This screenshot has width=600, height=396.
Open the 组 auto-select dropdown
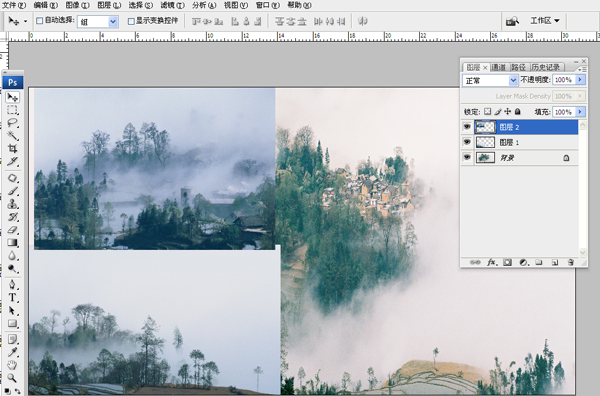click(113, 22)
